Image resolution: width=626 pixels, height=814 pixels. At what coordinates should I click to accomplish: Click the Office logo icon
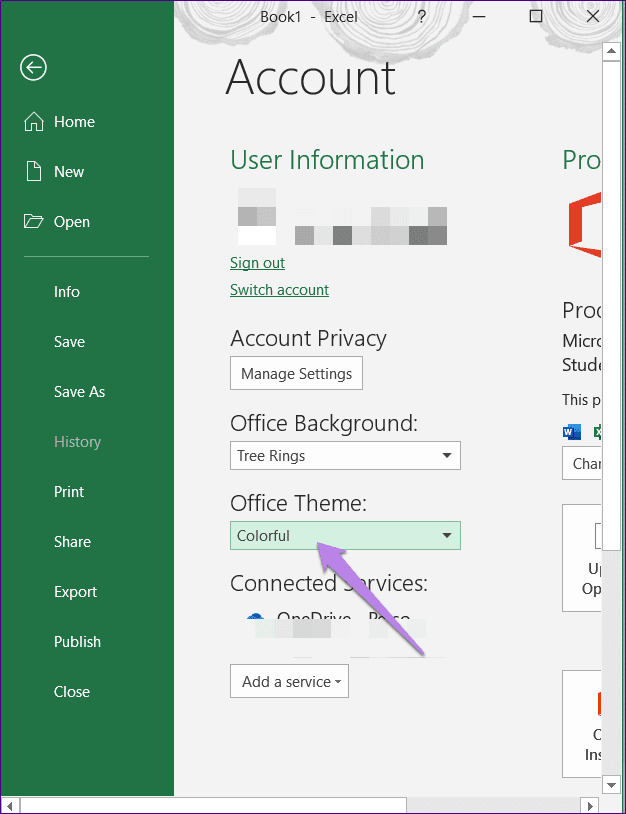(585, 224)
